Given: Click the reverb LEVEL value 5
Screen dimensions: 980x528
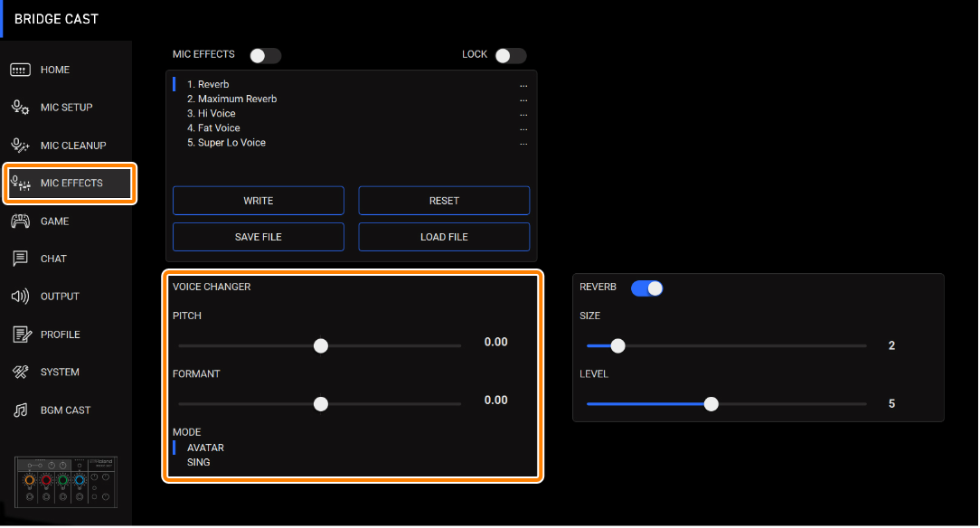Looking at the screenshot, I should (x=892, y=403).
